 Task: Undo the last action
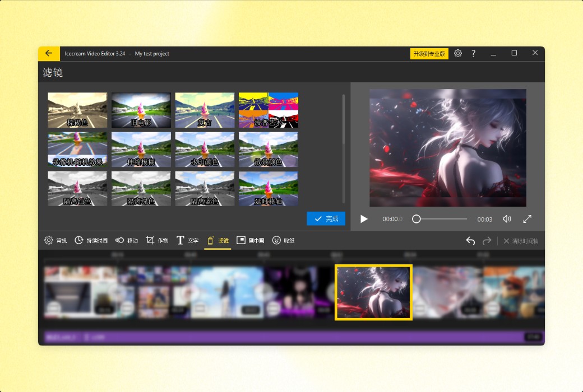click(470, 241)
